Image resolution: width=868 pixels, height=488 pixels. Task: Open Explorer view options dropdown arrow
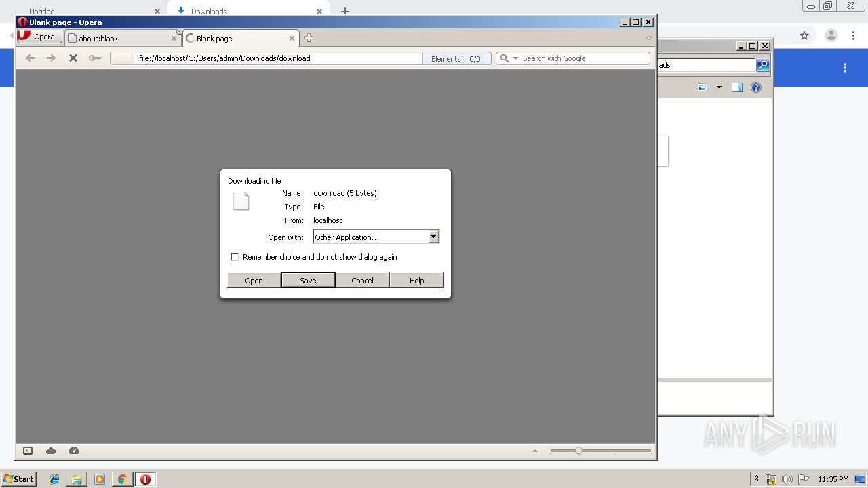tap(719, 87)
